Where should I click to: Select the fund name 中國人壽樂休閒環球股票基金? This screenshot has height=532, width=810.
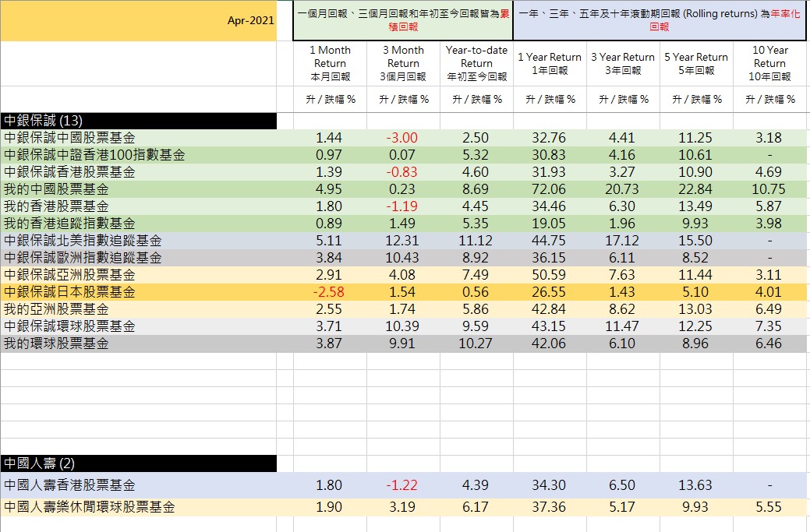point(90,507)
